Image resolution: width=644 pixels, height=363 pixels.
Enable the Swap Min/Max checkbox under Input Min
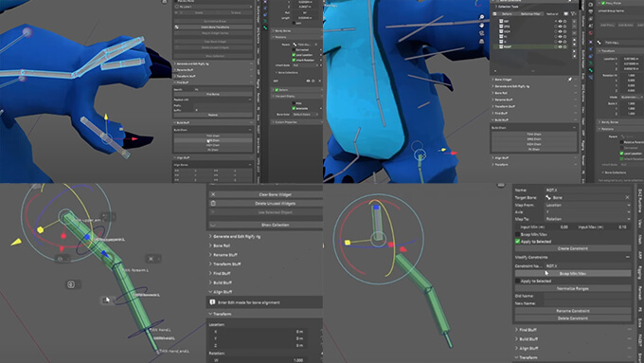517,234
